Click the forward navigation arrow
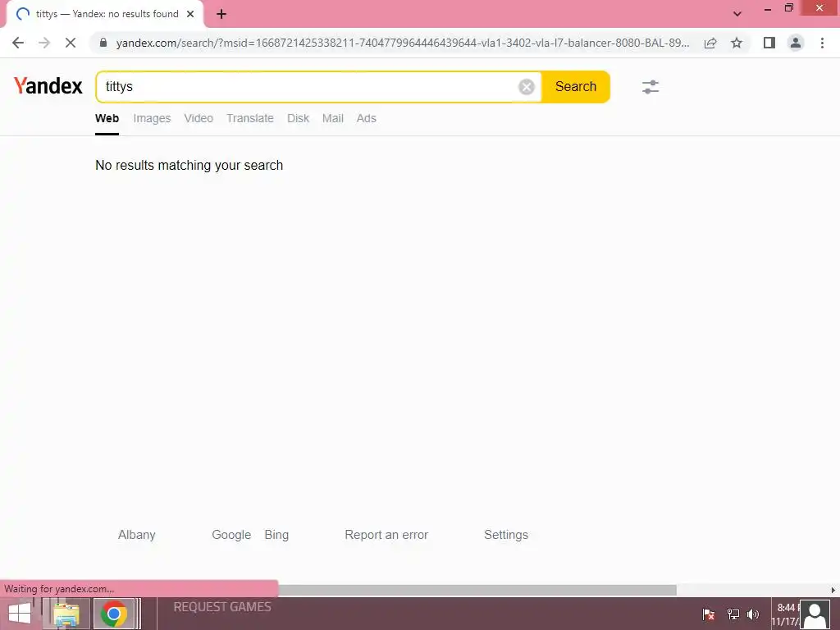 (44, 43)
